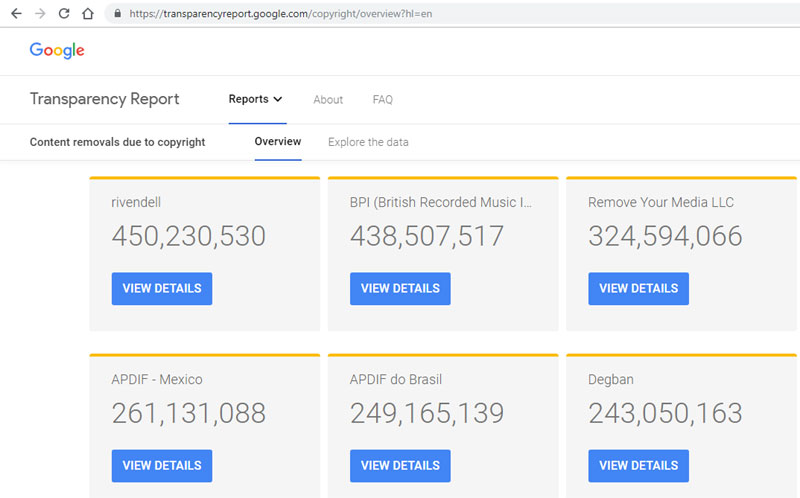Select the count 324,594,066
Image resolution: width=800 pixels, height=498 pixels.
point(665,236)
